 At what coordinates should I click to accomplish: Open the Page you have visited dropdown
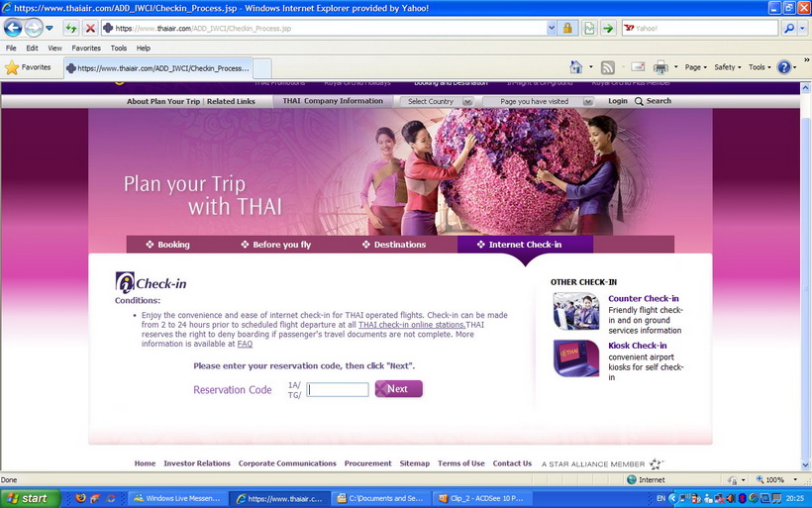coord(538,101)
